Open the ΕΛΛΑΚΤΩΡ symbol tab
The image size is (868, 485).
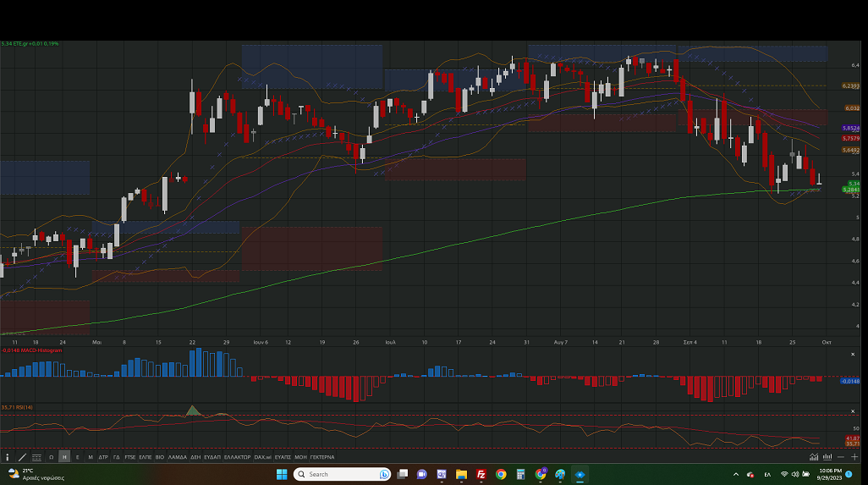point(238,457)
